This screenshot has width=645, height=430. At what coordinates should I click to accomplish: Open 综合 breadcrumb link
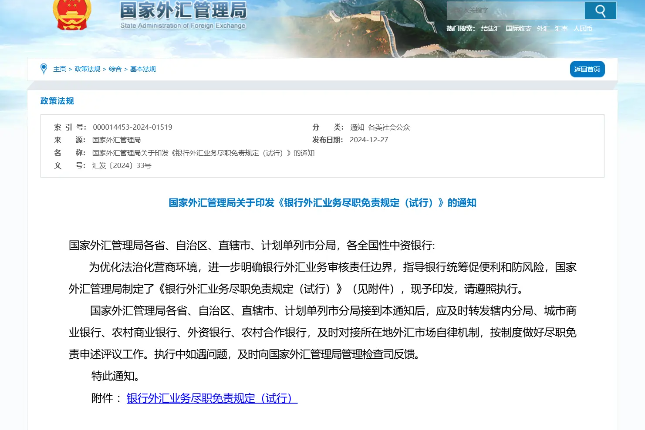(115, 69)
